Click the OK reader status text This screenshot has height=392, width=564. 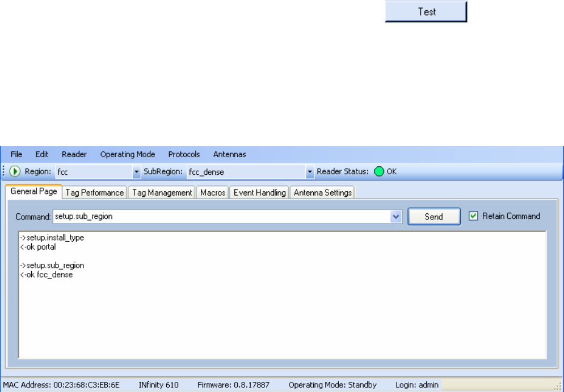[392, 171]
